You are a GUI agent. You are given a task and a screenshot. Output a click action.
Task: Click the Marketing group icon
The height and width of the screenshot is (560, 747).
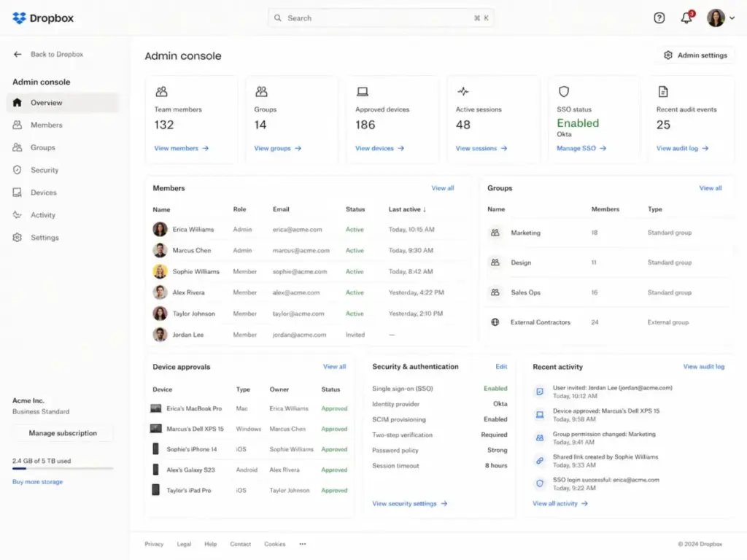[x=495, y=233]
